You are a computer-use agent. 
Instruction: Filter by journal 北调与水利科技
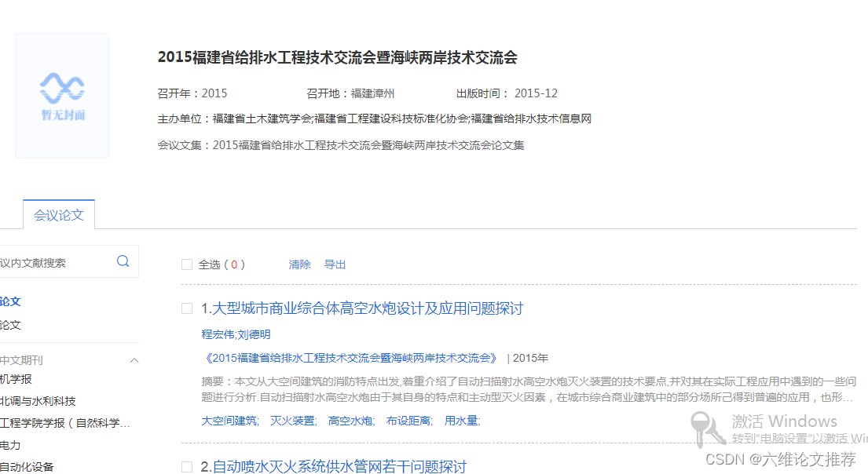pyautogui.click(x=38, y=401)
